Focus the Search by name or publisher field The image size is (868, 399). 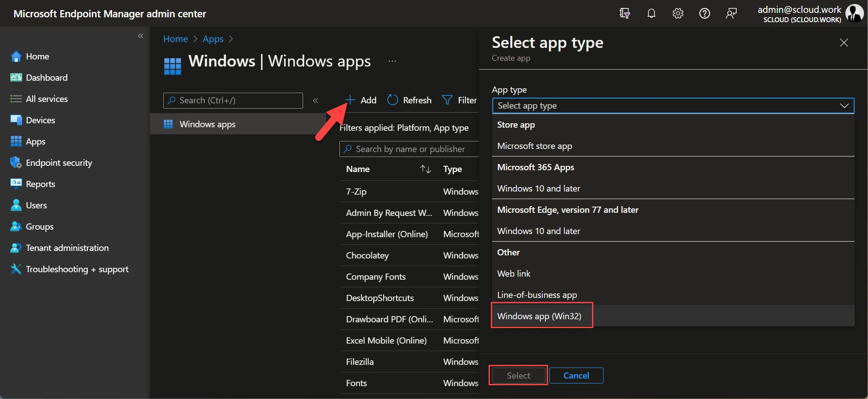click(409, 149)
